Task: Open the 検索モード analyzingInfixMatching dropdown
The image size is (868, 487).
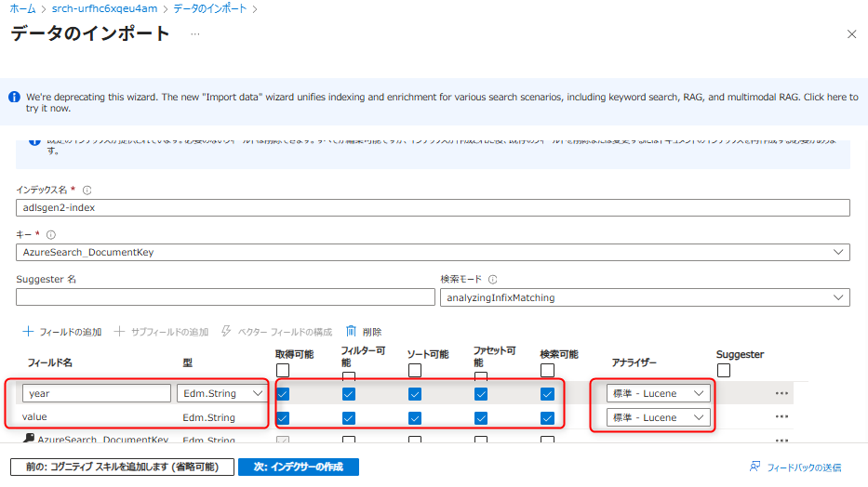Action: (x=645, y=297)
